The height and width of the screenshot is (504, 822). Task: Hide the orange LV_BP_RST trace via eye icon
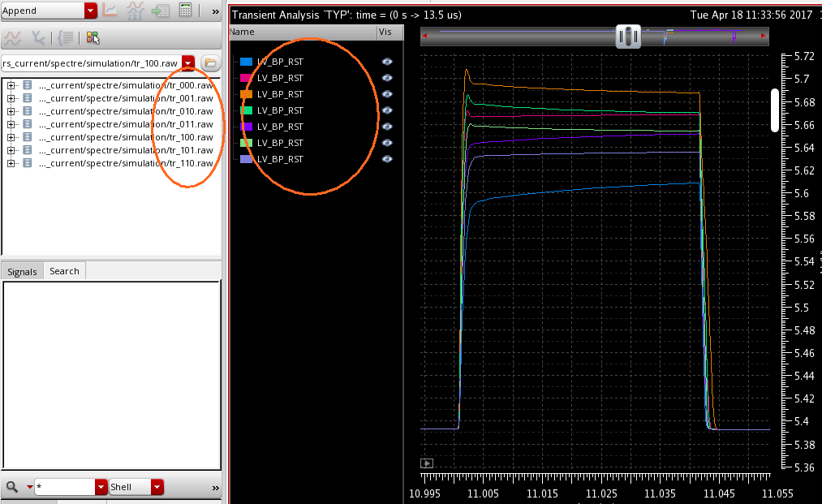pyautogui.click(x=387, y=94)
